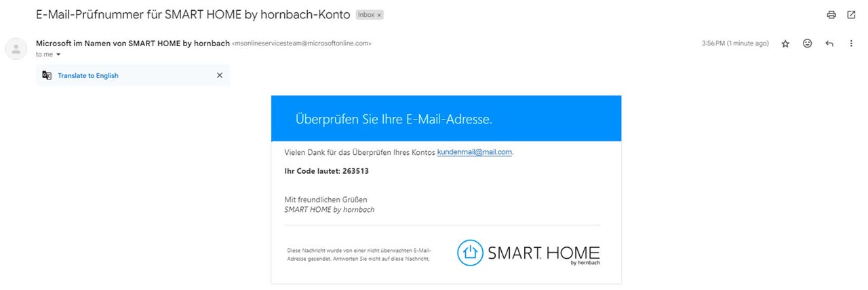Screen dimensions: 868x290
Task: Add an emoji reaction to the email
Action: coord(807,43)
